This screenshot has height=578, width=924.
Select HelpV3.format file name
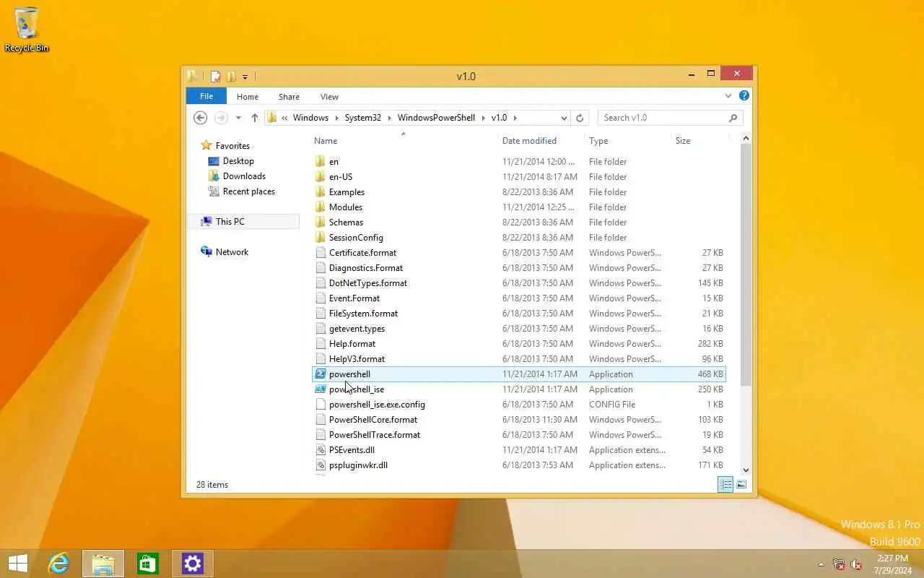tap(357, 359)
